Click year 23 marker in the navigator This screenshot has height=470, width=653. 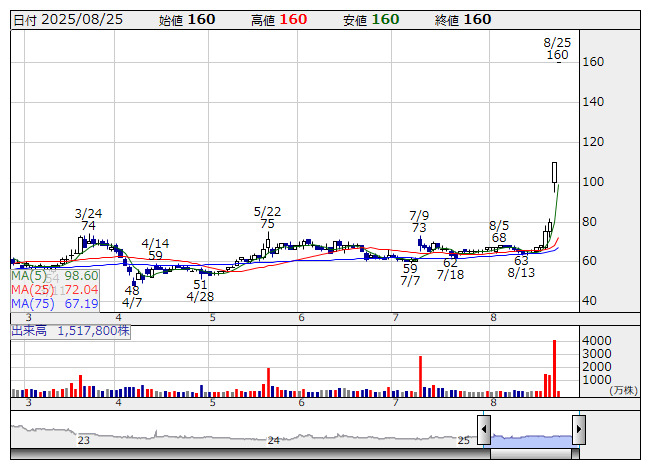click(84, 440)
